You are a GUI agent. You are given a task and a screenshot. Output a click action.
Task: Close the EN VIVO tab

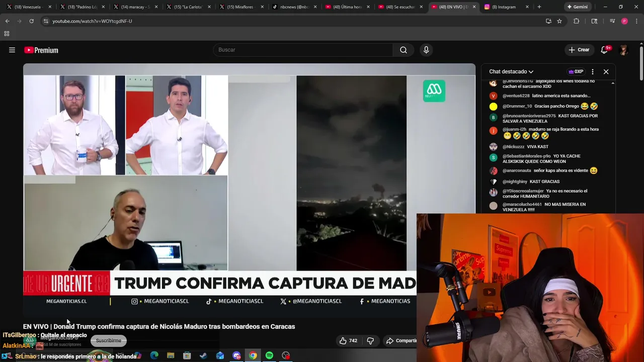click(x=474, y=7)
